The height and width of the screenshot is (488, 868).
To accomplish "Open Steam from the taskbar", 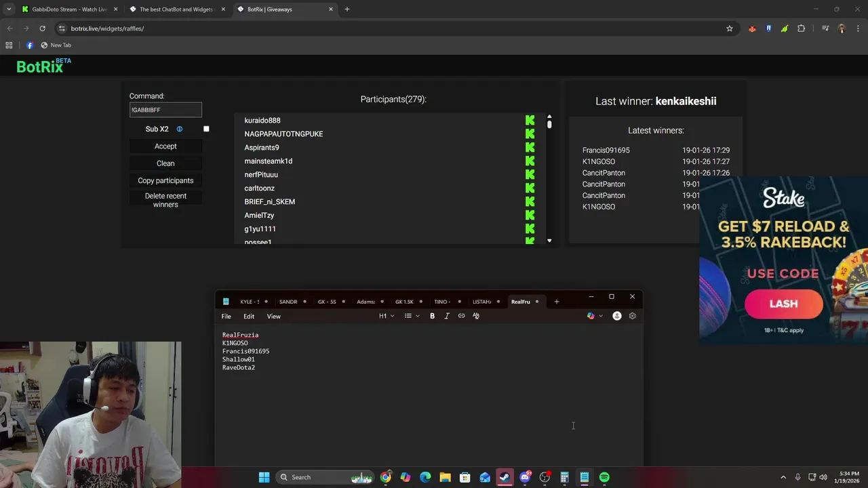I will pos(505,477).
